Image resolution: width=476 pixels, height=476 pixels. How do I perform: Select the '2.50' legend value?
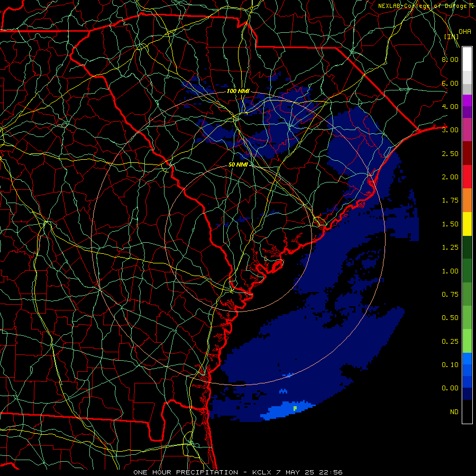pos(450,153)
